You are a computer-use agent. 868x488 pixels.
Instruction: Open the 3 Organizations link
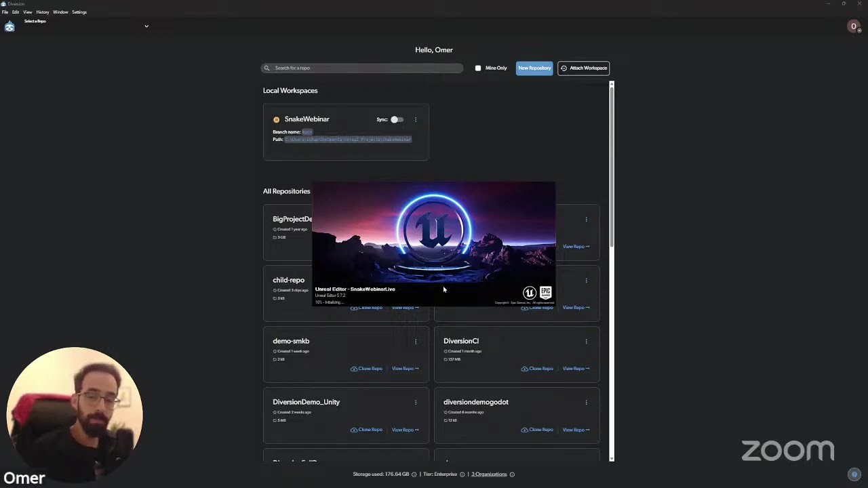tap(489, 474)
